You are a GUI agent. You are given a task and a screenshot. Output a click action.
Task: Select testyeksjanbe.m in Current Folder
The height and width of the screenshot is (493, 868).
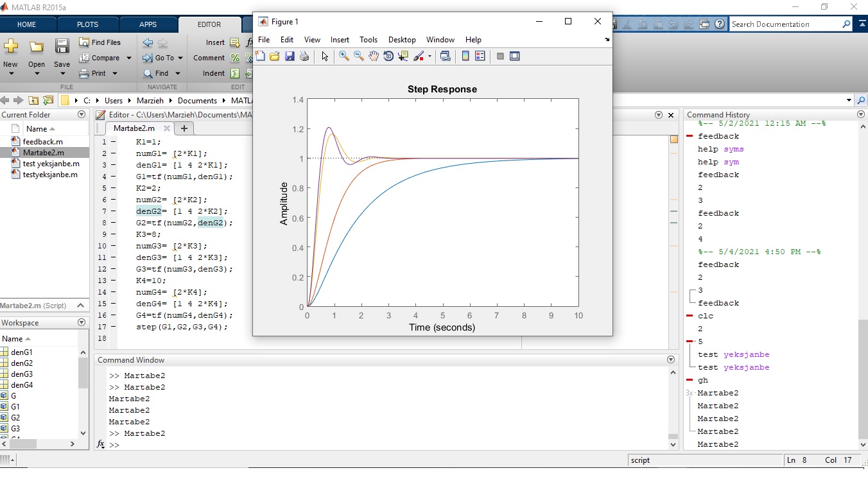(x=50, y=175)
